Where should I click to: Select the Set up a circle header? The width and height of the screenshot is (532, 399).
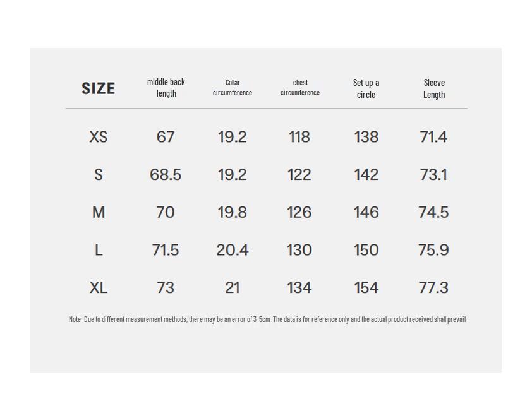pos(366,88)
